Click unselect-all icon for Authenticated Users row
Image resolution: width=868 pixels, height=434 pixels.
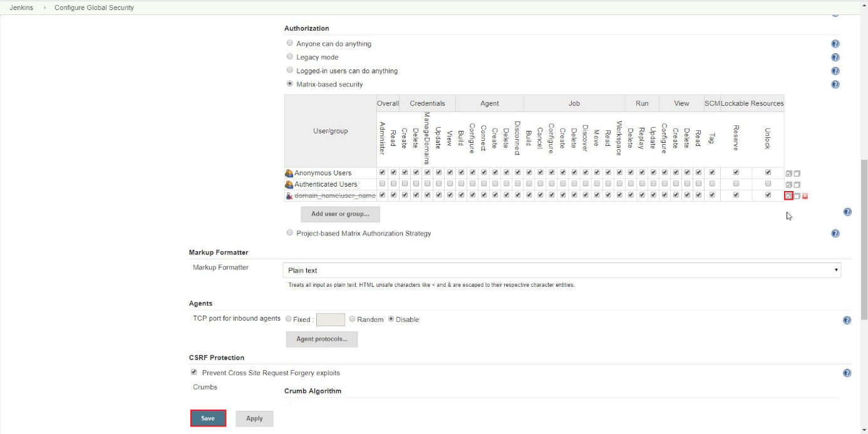pyautogui.click(x=797, y=185)
